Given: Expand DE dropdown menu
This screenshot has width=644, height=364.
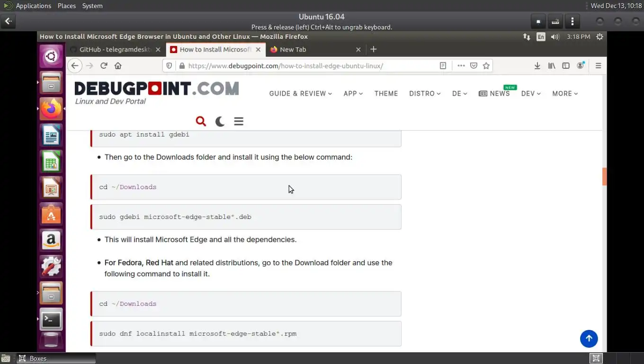Looking at the screenshot, I should click(x=459, y=93).
